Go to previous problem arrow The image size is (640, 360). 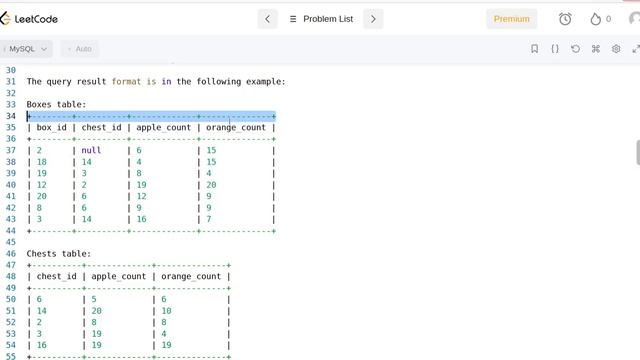click(x=267, y=19)
